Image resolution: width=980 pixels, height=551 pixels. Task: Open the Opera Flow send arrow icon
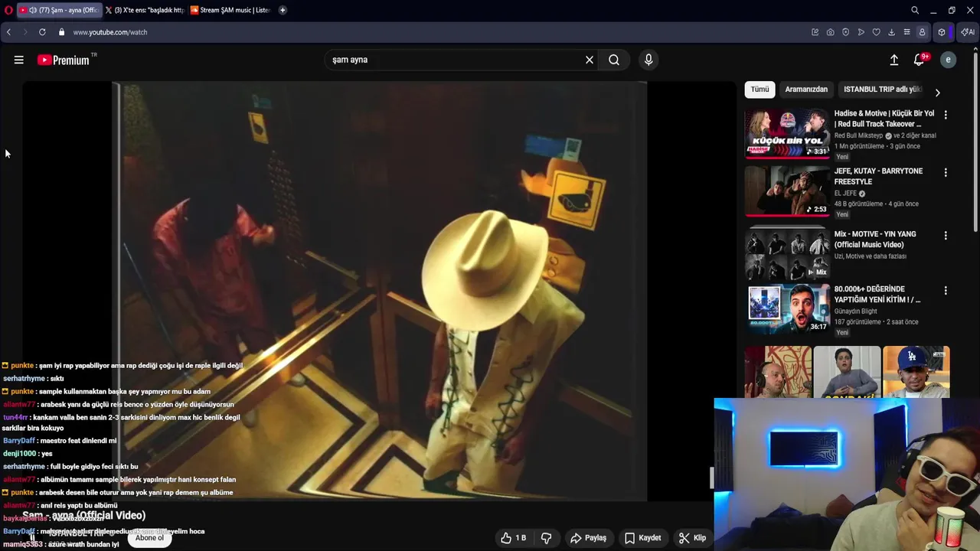tap(861, 32)
